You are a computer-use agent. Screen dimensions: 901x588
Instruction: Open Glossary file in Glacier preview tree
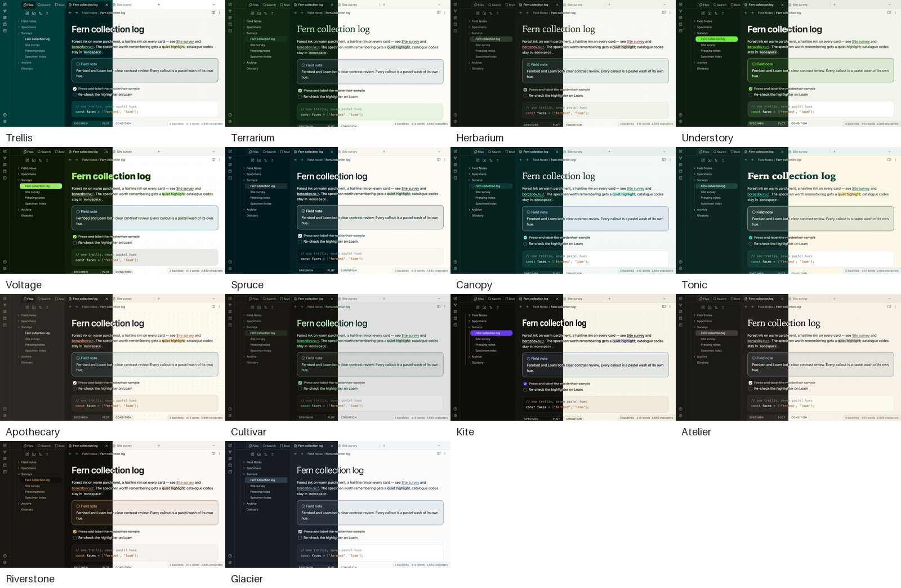[x=252, y=510]
